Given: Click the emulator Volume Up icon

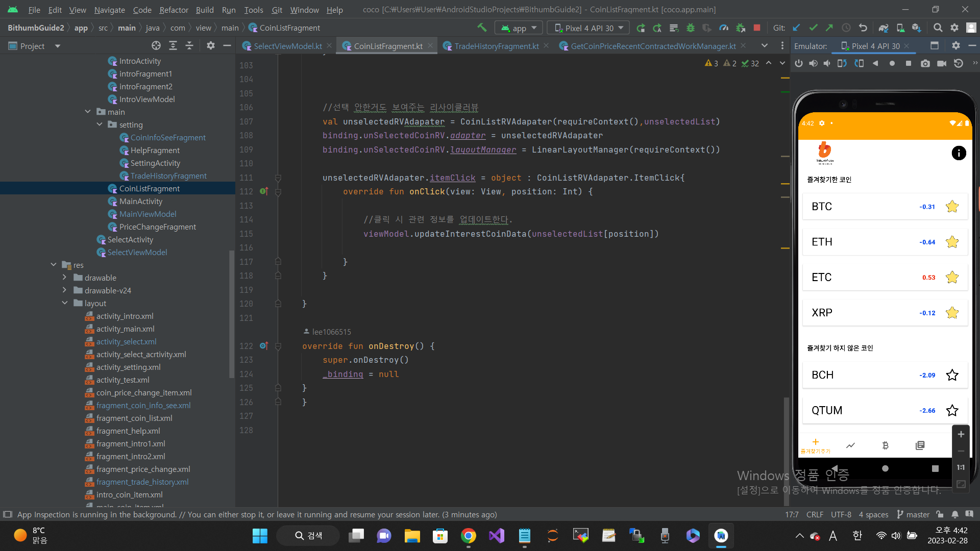Looking at the screenshot, I should coord(813,63).
